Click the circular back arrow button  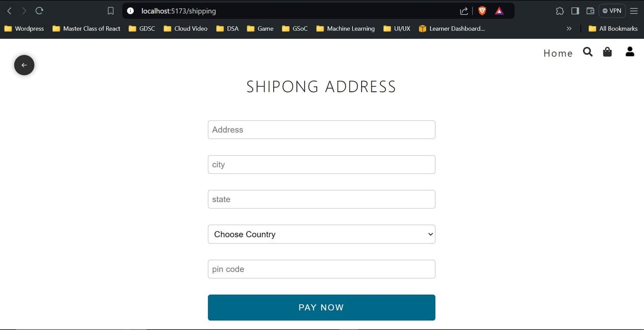click(x=24, y=65)
